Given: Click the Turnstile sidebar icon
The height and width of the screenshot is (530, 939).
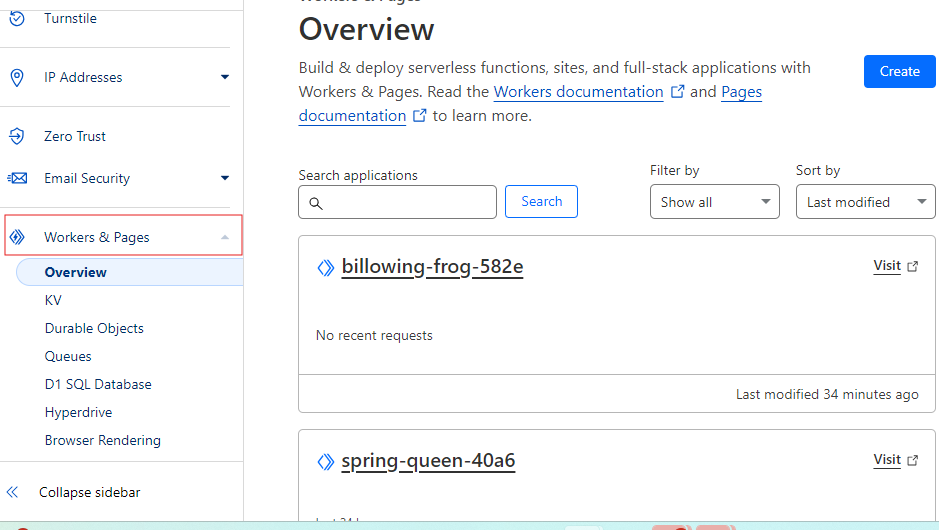Looking at the screenshot, I should coord(16,18).
